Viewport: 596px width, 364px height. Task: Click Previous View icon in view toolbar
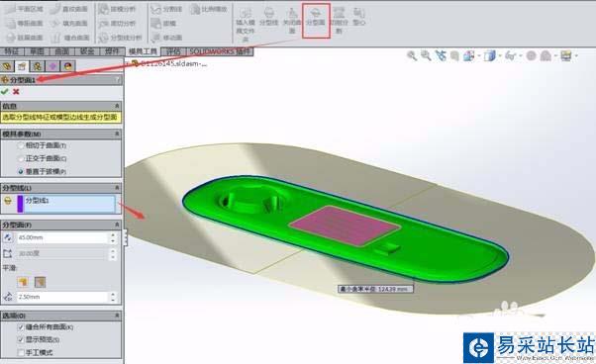tap(441, 55)
